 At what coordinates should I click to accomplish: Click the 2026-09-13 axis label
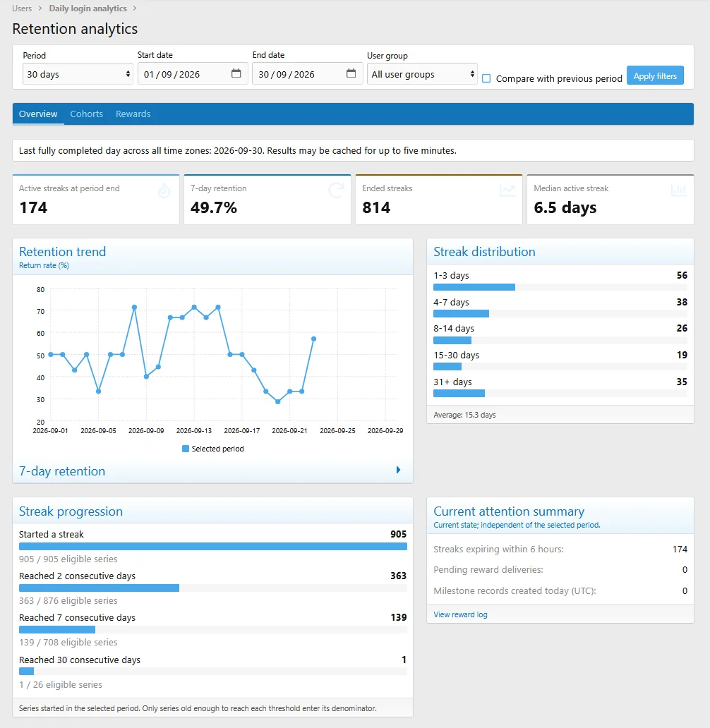194,431
